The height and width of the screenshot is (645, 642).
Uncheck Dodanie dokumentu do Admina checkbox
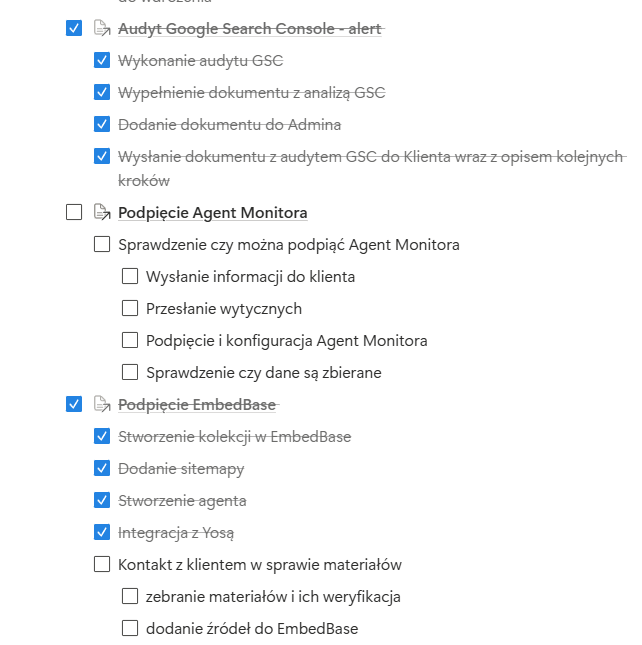(102, 125)
